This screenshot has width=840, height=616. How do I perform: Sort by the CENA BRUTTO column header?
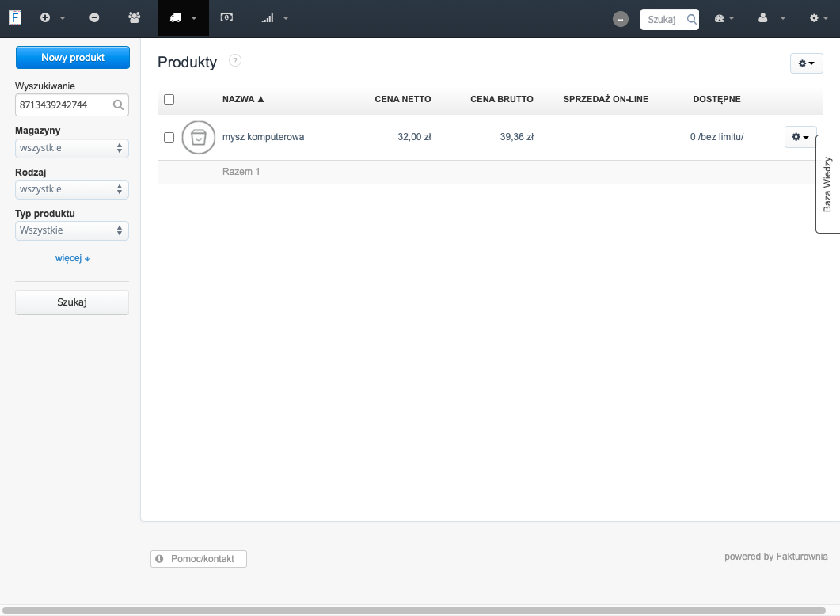click(502, 99)
